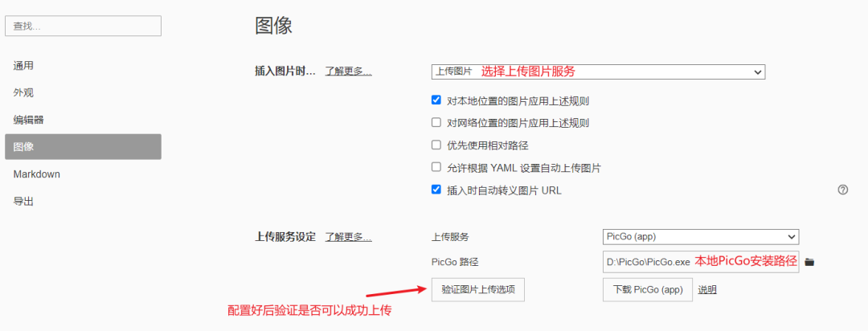868x331 pixels.
Task: Click 下载 PicGo (app) button
Action: [648, 289]
